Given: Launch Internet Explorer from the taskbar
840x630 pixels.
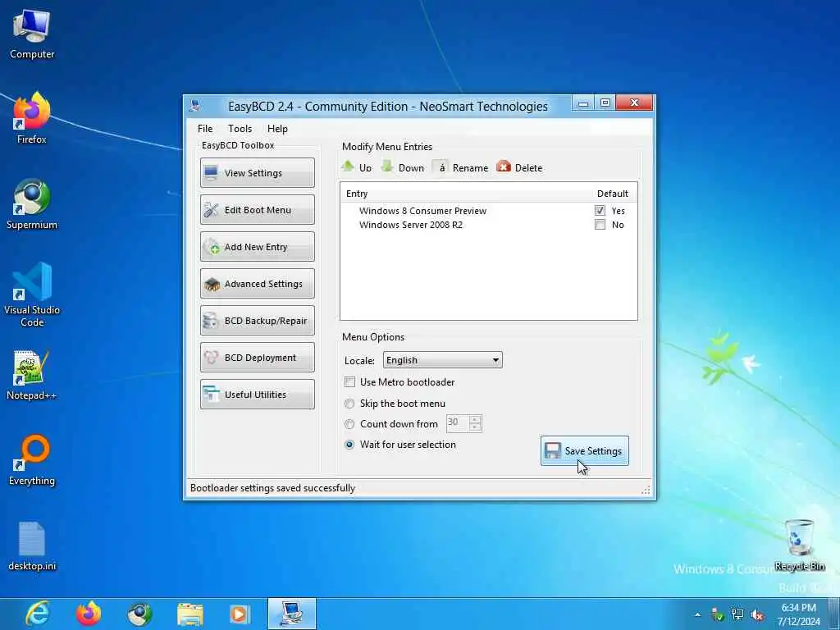Looking at the screenshot, I should (x=38, y=614).
